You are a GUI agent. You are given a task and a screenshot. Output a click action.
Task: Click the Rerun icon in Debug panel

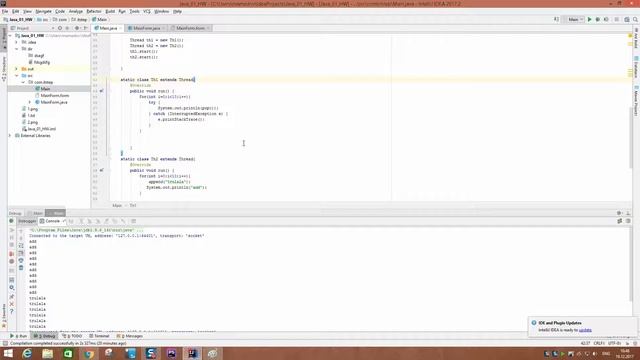11,221
